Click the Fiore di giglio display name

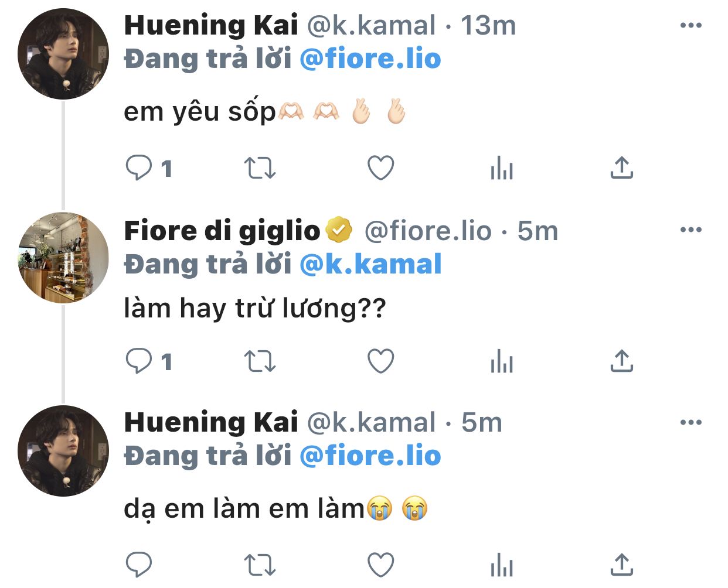coord(222,231)
